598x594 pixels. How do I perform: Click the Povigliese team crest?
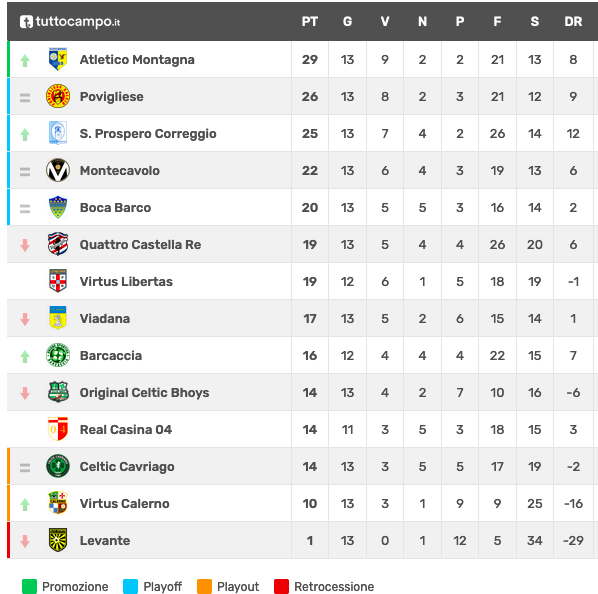[58, 96]
